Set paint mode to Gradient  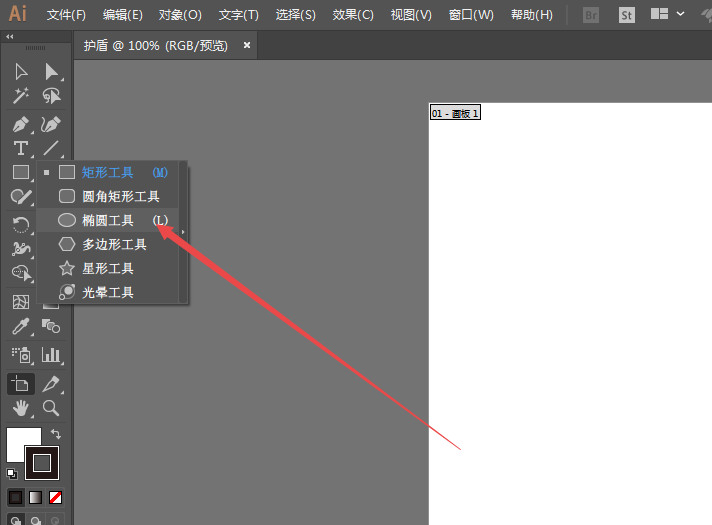pos(35,497)
